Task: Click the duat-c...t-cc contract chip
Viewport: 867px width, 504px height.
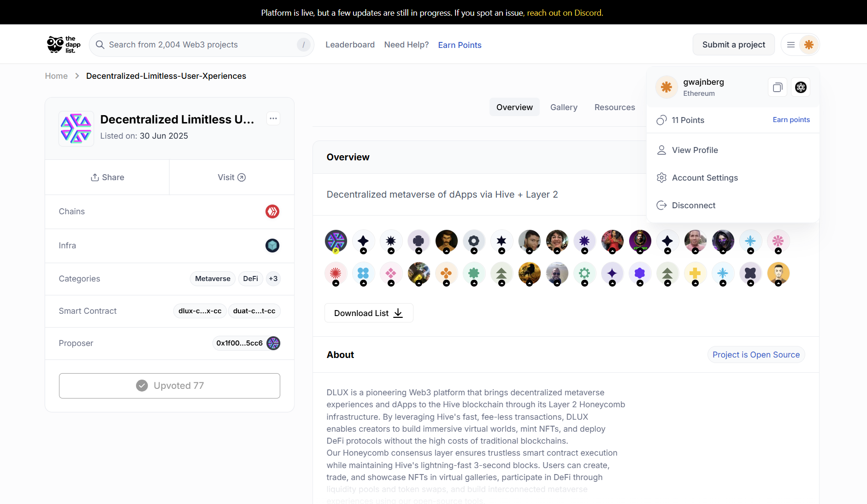Action: point(254,311)
